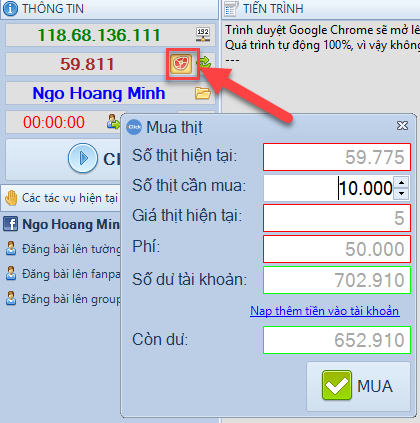Select the Đăng bài lên fanpage task
420x423 pixels.
pyautogui.click(x=63, y=274)
